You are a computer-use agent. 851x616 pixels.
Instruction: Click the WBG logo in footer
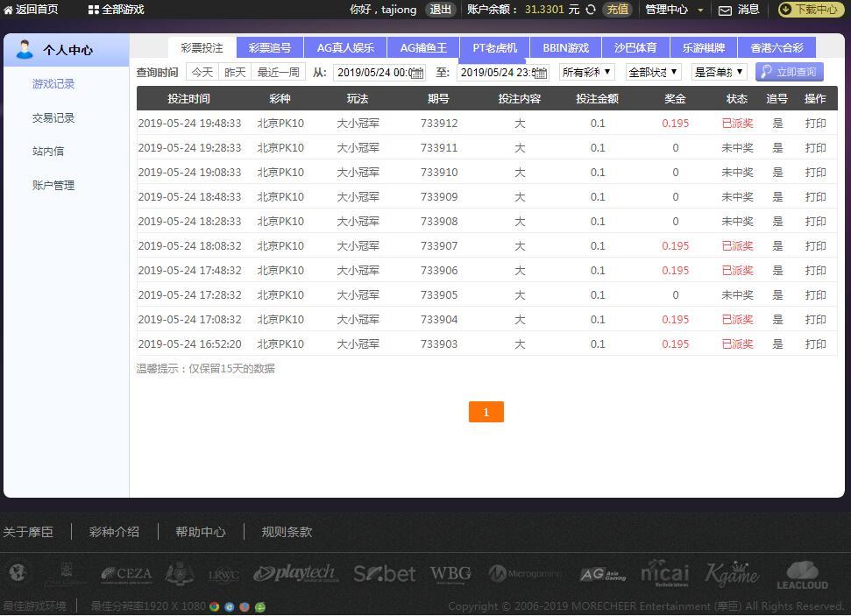450,574
